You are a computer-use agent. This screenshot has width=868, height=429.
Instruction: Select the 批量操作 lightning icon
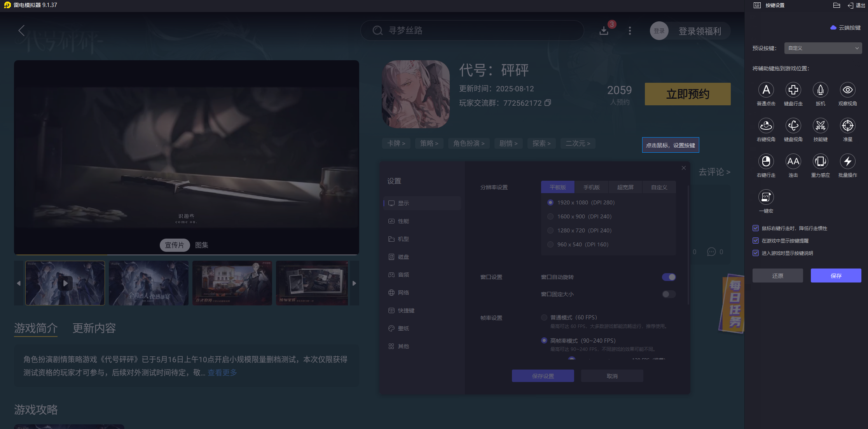point(847,162)
